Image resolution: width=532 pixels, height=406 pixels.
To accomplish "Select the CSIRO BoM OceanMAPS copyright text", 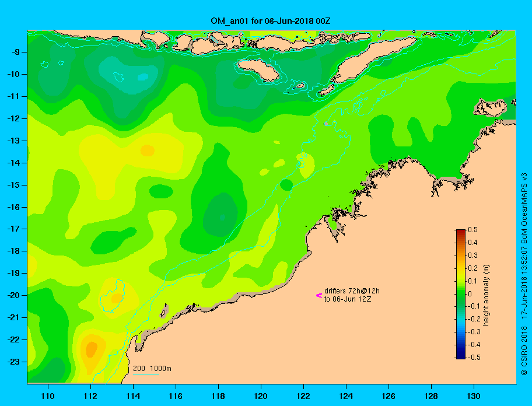I will 524,274.
